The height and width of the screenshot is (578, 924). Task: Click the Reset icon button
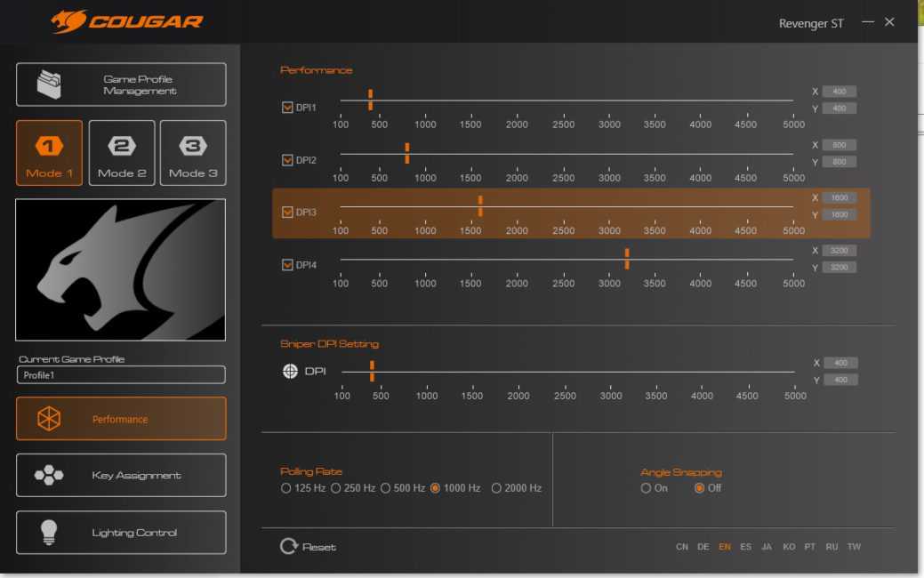[x=288, y=546]
